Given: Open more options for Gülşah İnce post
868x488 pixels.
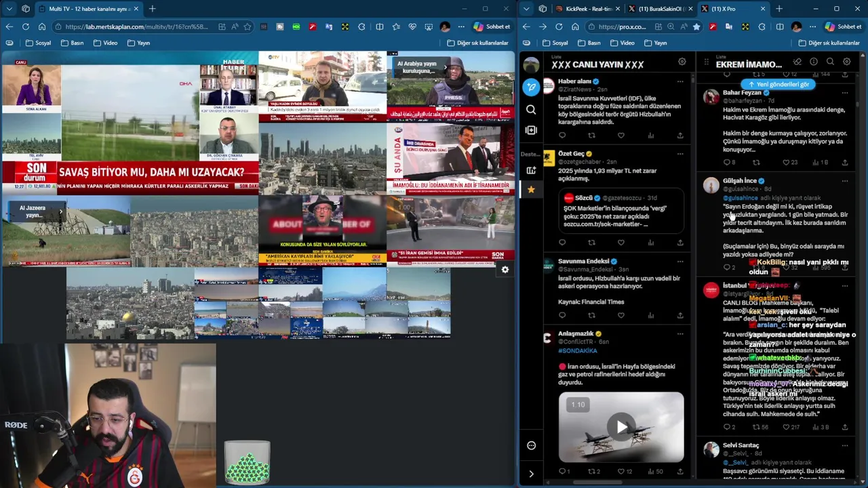Looking at the screenshot, I should click(844, 182).
